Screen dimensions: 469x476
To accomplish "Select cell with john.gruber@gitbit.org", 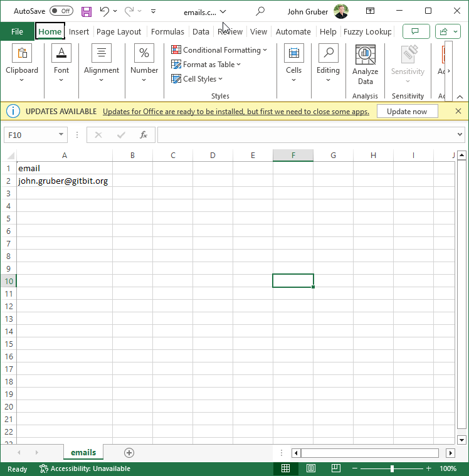I will pos(65,181).
